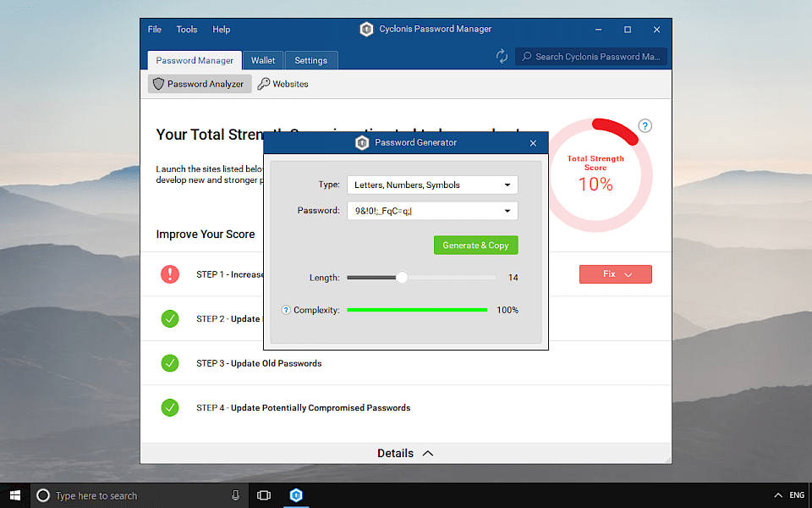
Task: Open the Tools menu
Action: pyautogui.click(x=186, y=30)
